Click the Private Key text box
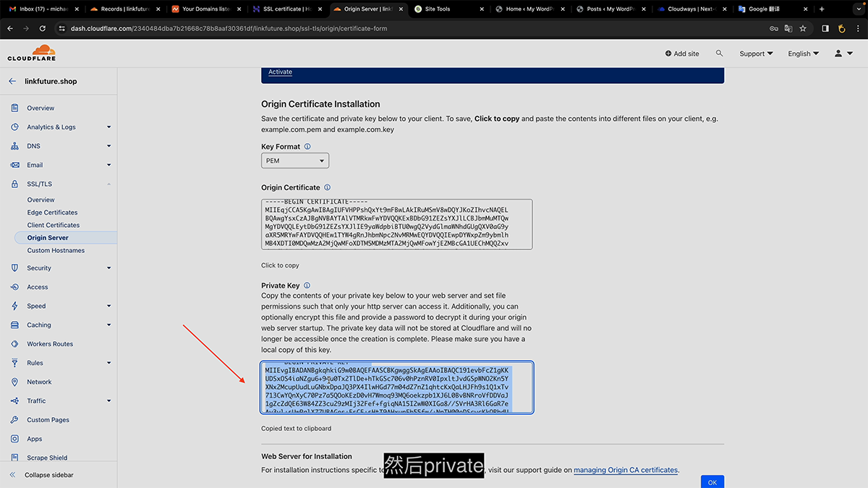 (396, 388)
